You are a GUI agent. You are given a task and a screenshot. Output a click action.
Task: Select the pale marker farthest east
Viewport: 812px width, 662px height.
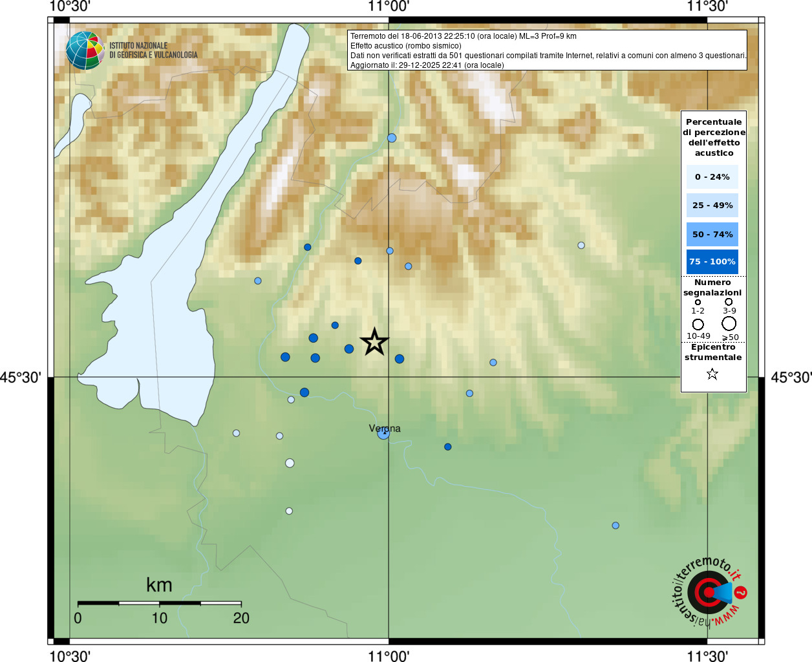(581, 245)
